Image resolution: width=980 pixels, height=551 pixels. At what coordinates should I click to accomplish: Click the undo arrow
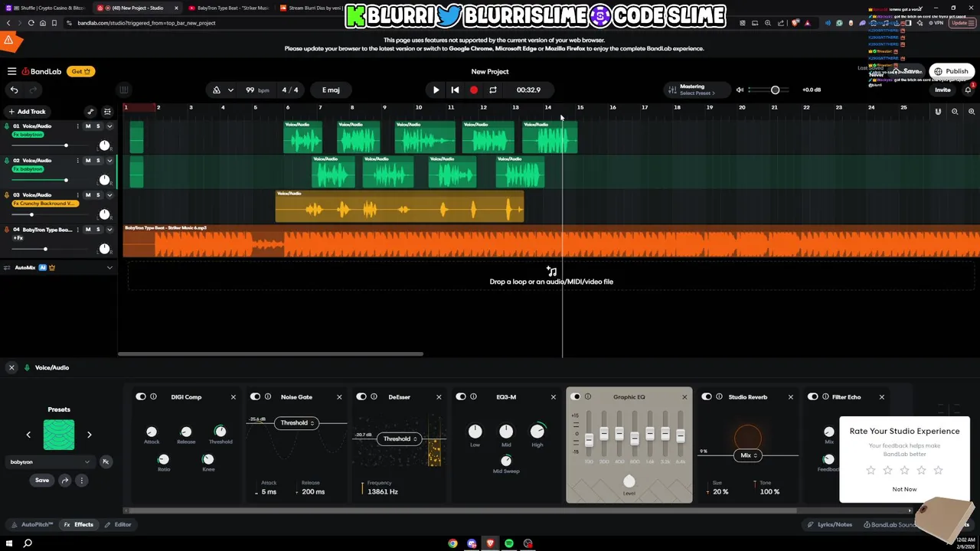click(14, 90)
